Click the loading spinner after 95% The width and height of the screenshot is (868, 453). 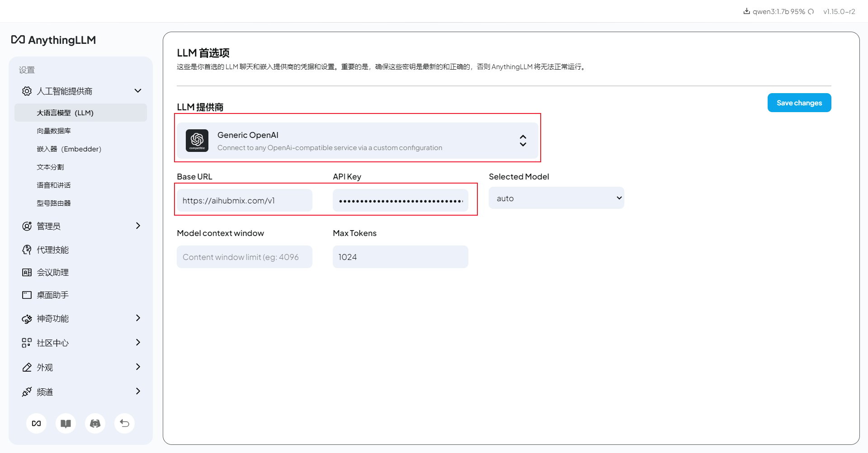click(x=811, y=12)
